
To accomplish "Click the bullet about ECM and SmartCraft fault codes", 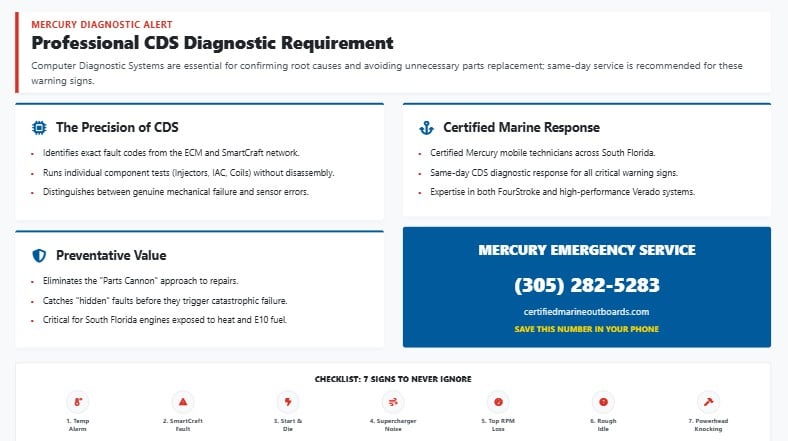I will coord(171,153).
